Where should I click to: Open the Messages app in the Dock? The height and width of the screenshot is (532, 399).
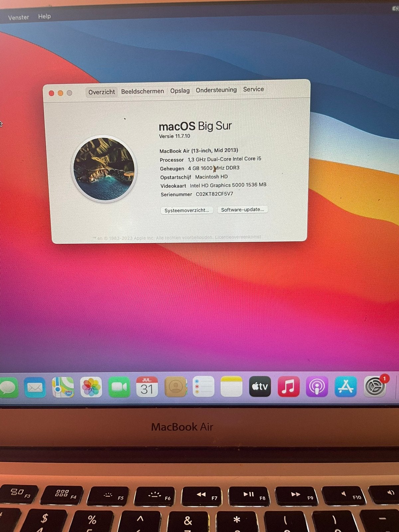pos(8,388)
